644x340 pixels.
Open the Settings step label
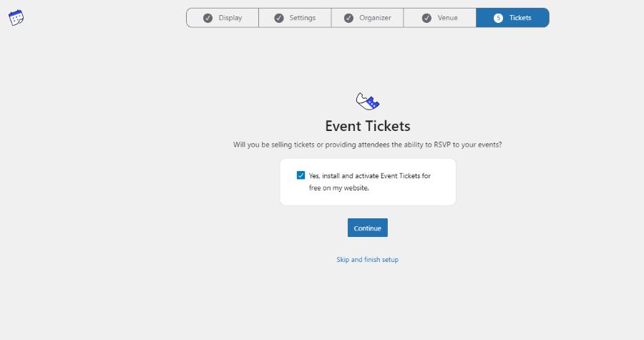tap(302, 18)
